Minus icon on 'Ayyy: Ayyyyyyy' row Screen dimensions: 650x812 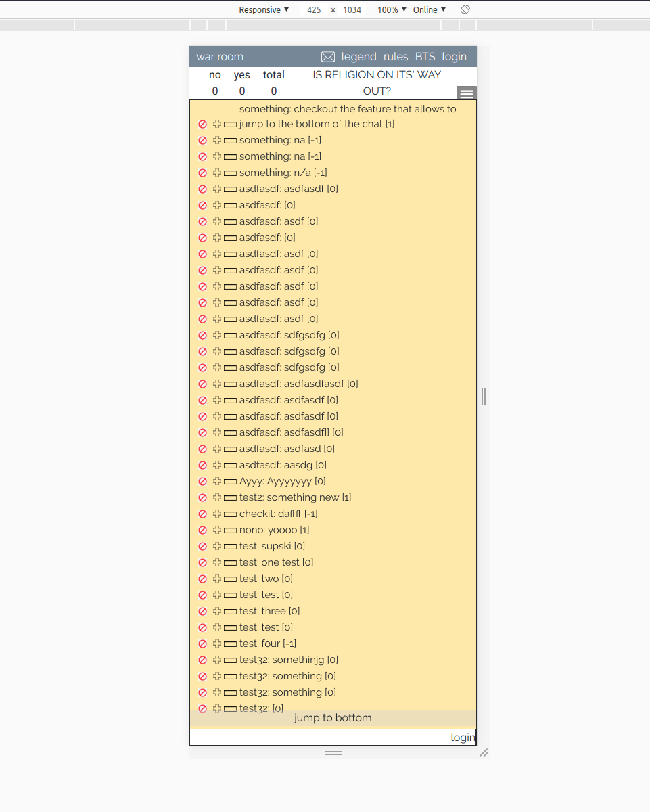[230, 482]
